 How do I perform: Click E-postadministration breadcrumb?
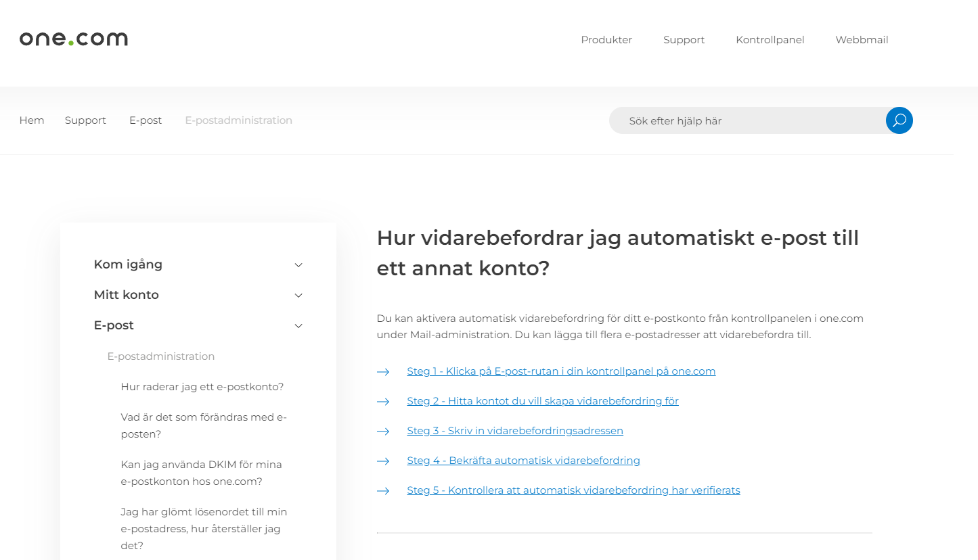(239, 120)
